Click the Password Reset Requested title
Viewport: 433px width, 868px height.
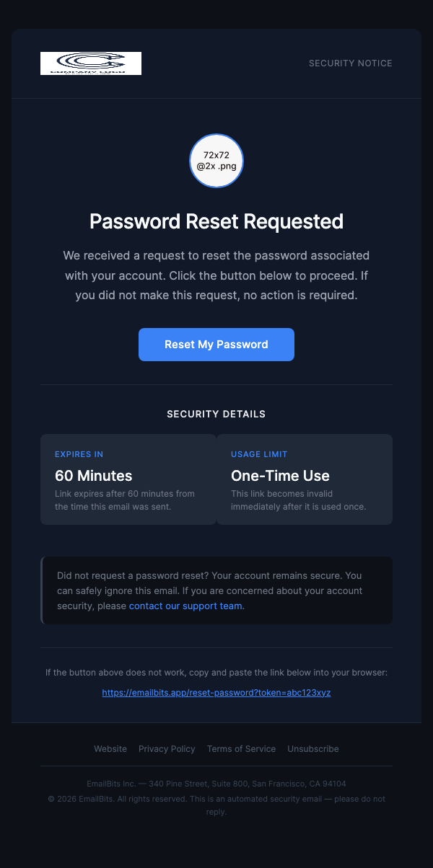216,221
